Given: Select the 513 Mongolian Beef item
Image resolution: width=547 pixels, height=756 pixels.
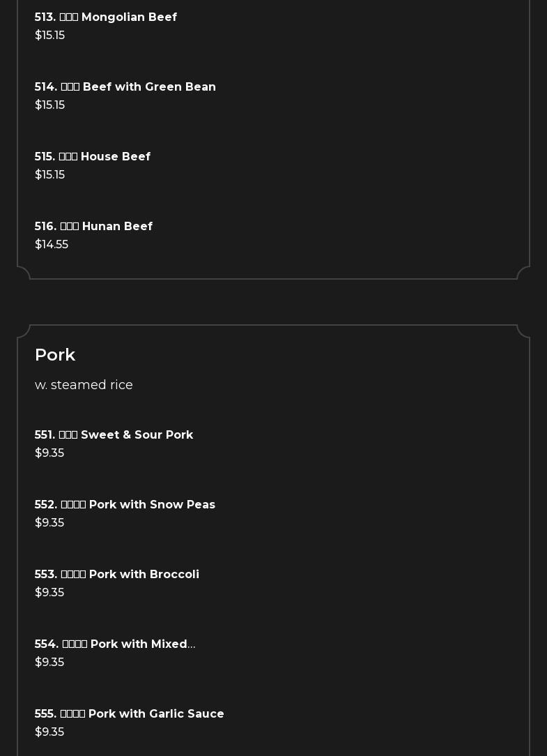Looking at the screenshot, I should click(x=106, y=17).
